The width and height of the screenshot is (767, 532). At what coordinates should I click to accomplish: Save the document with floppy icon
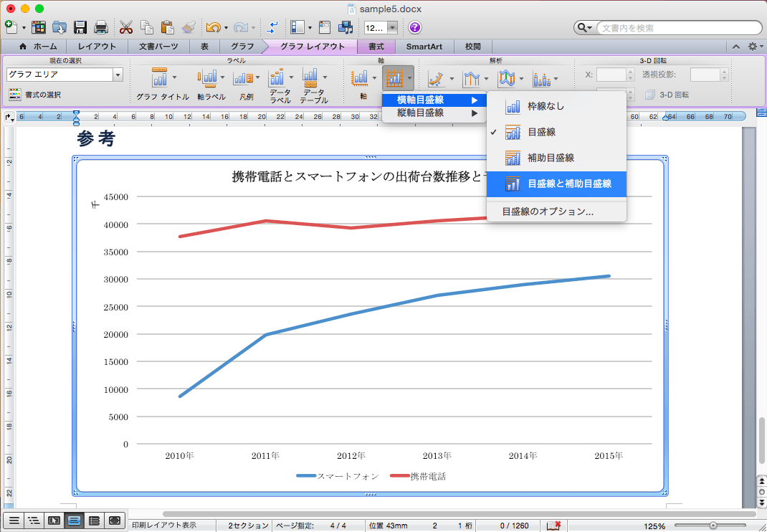pyautogui.click(x=80, y=27)
